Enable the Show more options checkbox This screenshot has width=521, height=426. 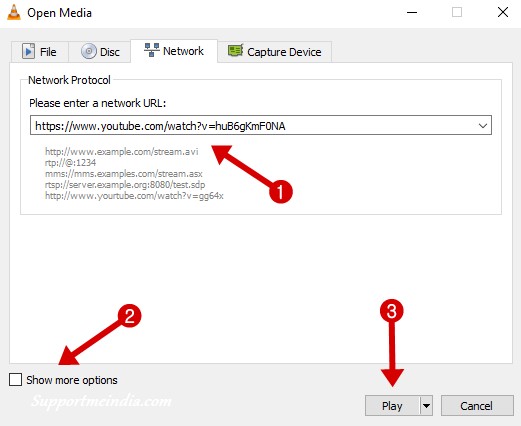coord(15,379)
